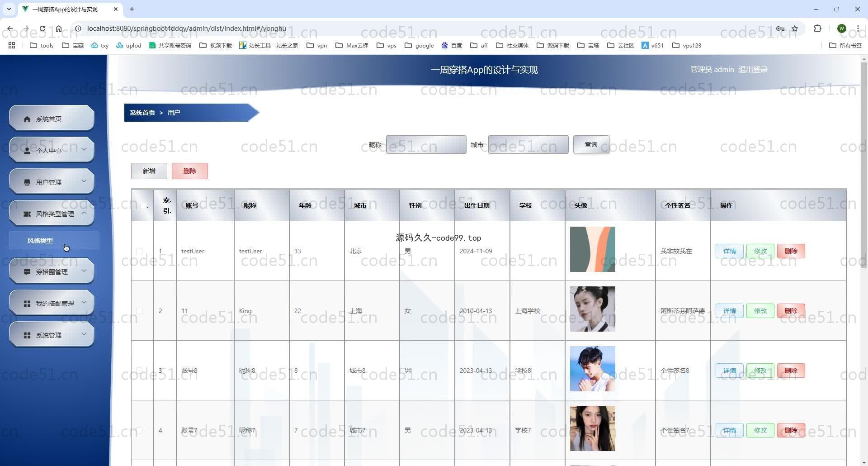The height and width of the screenshot is (466, 868).
Task: Click the icon beside 用户管理
Action: (x=27, y=182)
